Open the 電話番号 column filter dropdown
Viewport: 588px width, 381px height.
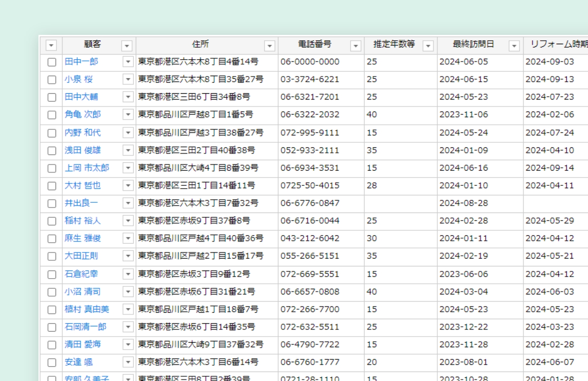point(356,46)
